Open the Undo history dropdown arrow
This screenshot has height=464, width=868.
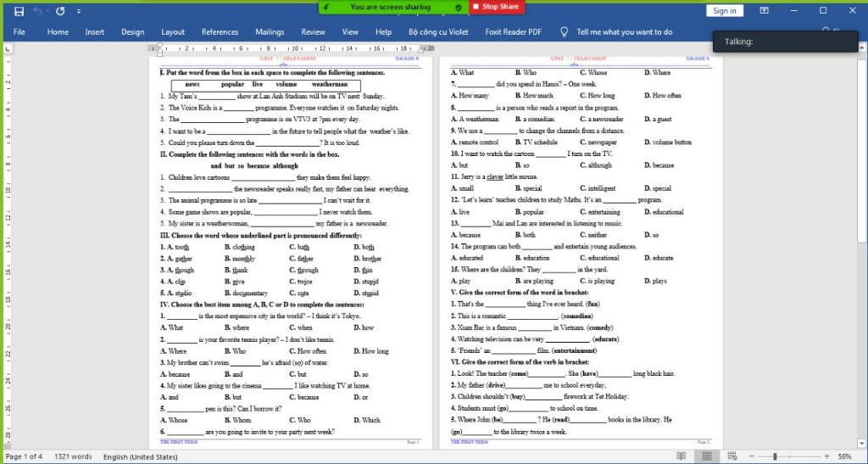click(x=47, y=11)
